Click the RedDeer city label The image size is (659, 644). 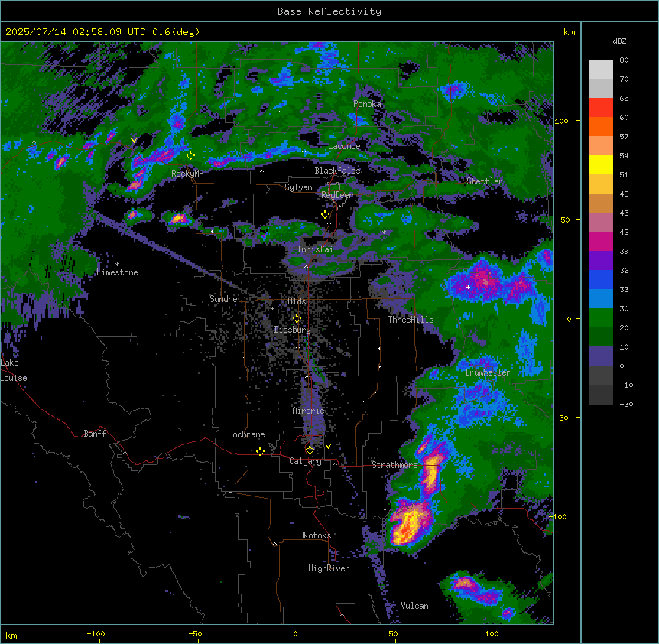point(337,195)
